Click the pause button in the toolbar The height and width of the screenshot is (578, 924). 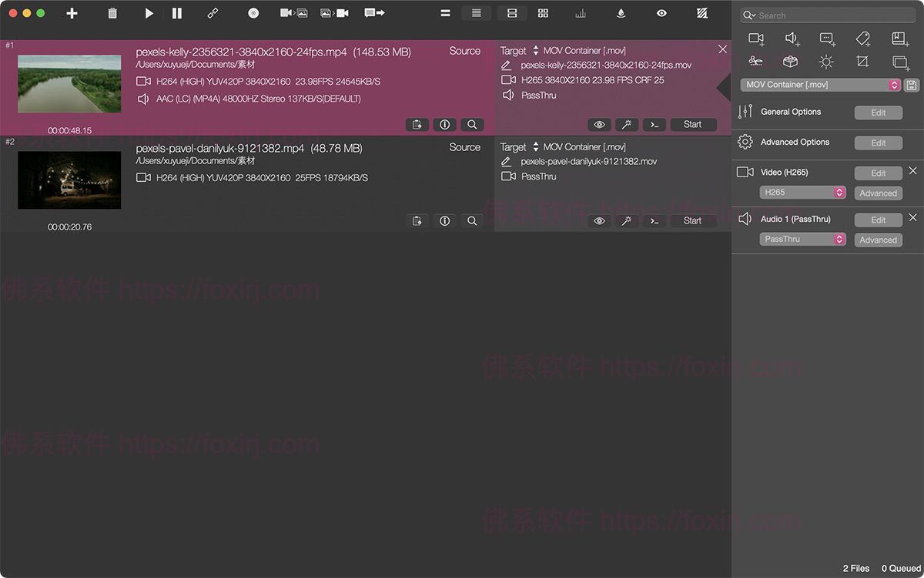(x=177, y=13)
